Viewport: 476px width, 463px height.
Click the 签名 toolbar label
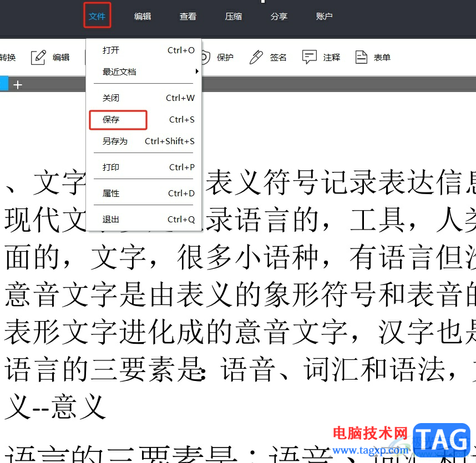click(x=278, y=57)
